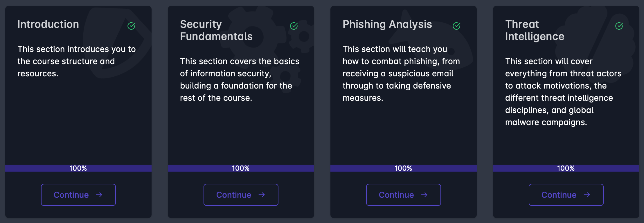Open the Phishing Analysis card title

coord(387,24)
